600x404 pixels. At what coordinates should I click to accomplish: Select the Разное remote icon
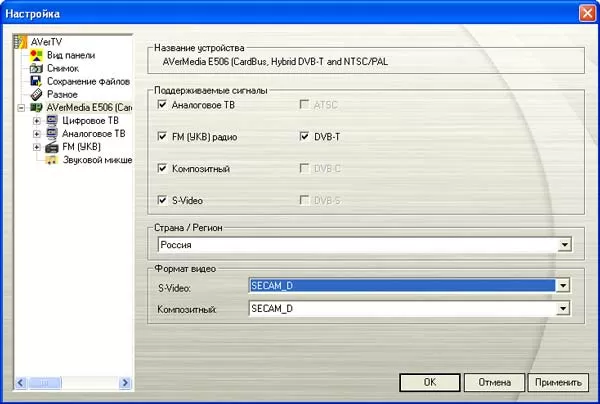tap(37, 94)
